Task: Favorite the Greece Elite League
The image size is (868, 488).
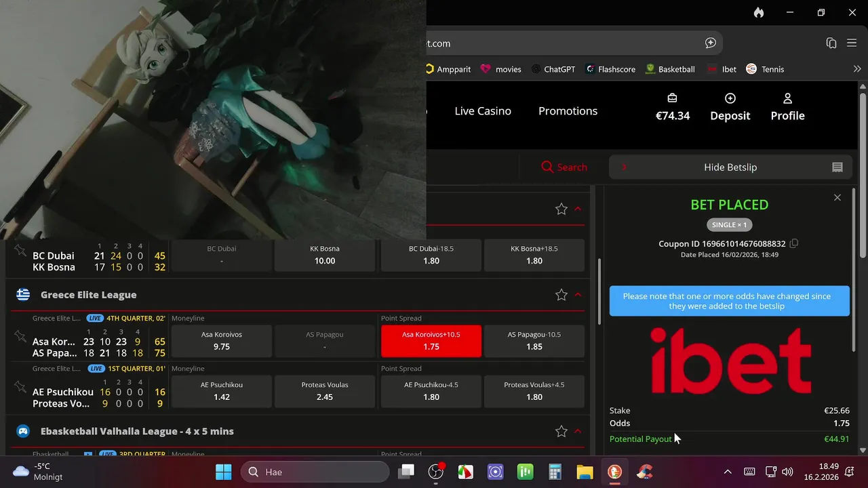Action: [561, 295]
